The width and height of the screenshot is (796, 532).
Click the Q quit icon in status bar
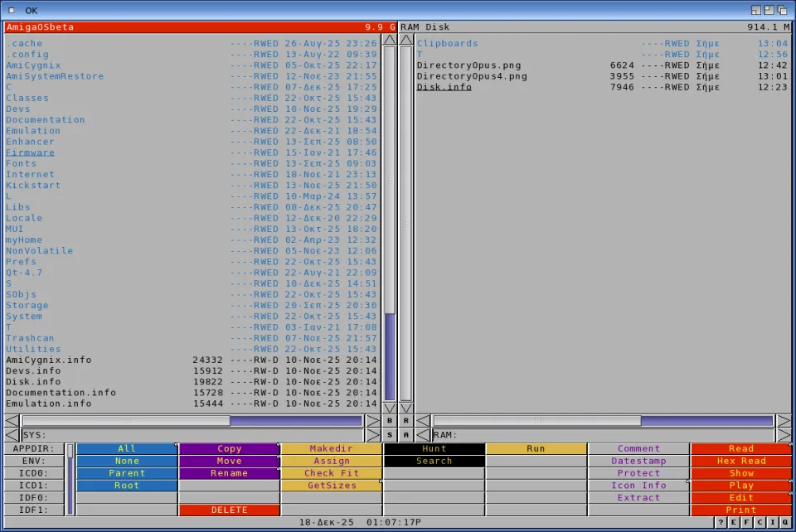[x=785, y=522]
